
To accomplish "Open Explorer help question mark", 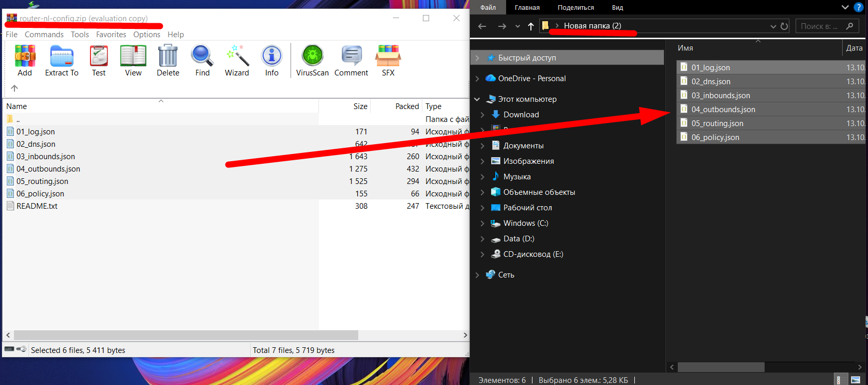I will (x=859, y=7).
